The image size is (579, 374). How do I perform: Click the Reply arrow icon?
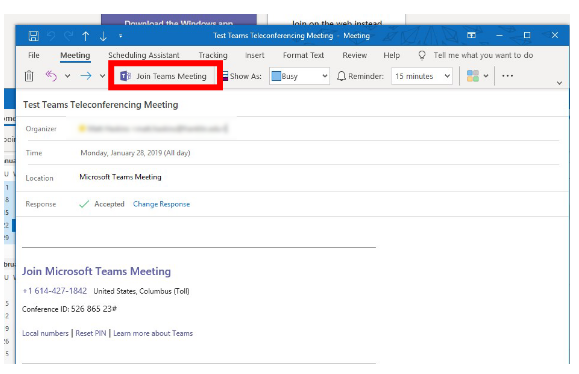[51, 76]
